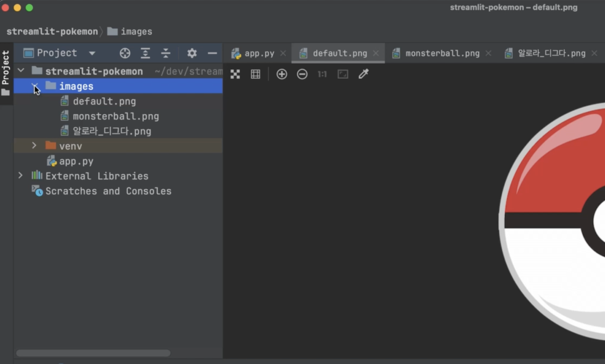Select the images folder row

click(x=118, y=86)
